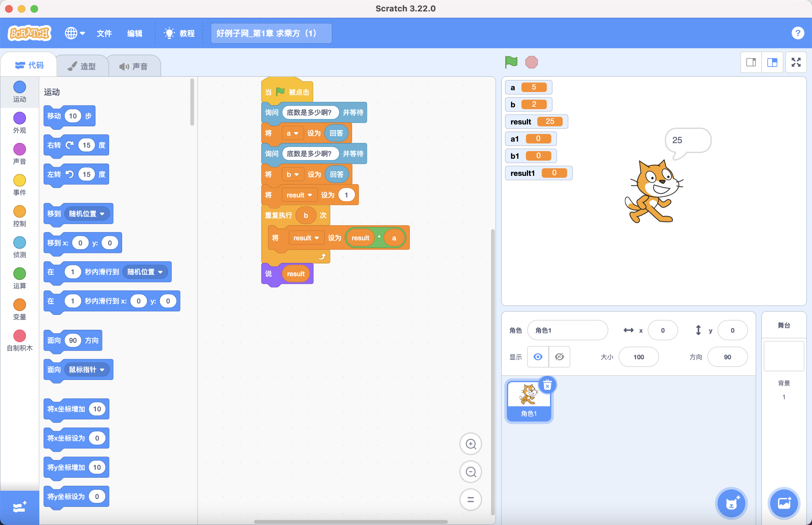Image resolution: width=812 pixels, height=525 pixels.
Task: Zoom in the code workspace
Action: [470, 444]
